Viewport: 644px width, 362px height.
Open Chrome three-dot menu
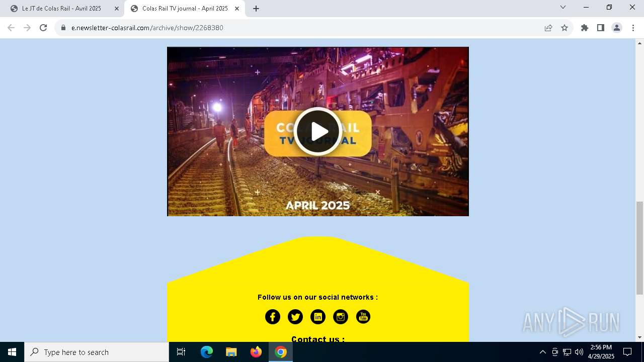(633, 28)
